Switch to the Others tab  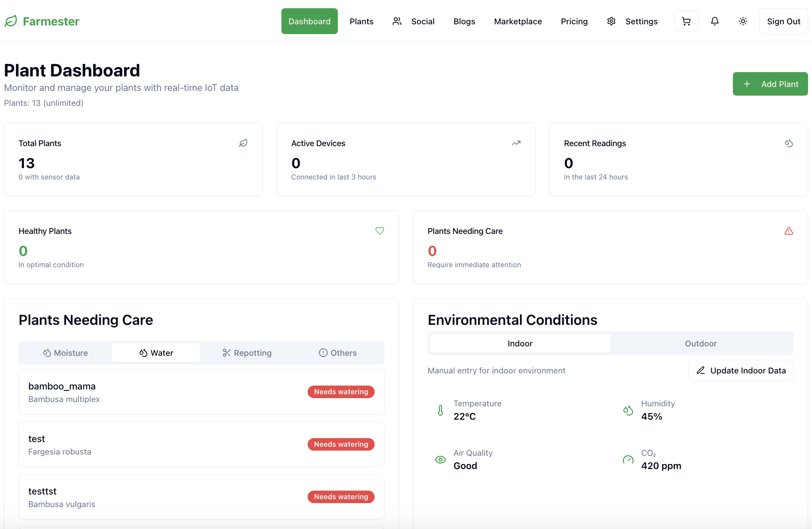point(338,353)
